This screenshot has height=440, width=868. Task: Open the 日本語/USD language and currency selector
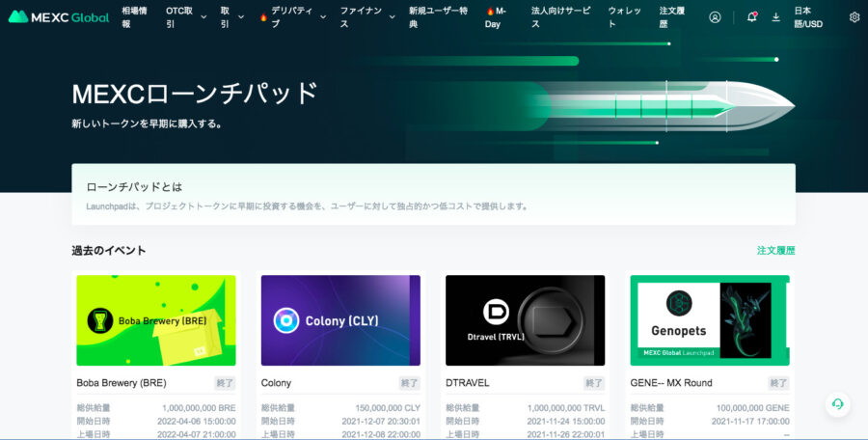(808, 17)
